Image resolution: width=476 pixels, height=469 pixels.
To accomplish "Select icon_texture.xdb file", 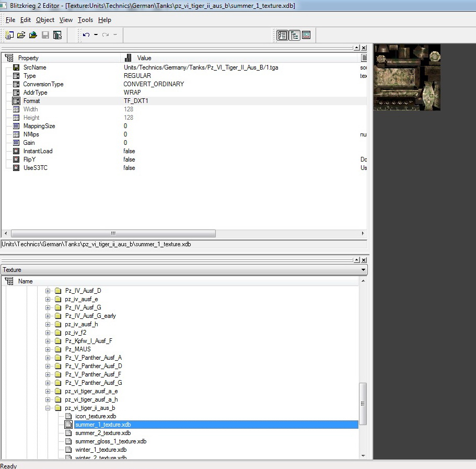I will click(96, 416).
